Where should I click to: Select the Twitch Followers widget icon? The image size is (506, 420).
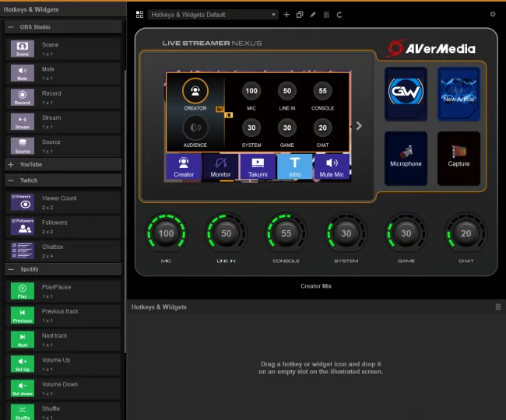tap(23, 226)
